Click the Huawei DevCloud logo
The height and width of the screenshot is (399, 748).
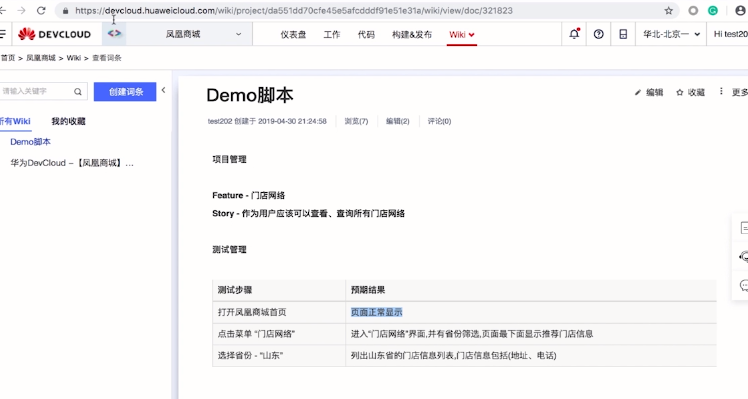[x=54, y=34]
